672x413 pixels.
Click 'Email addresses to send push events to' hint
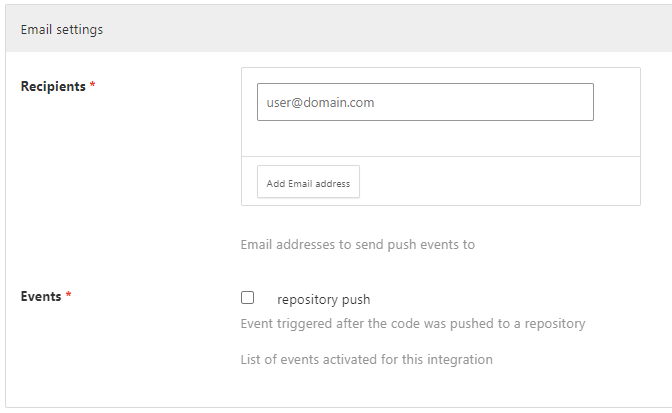(357, 244)
